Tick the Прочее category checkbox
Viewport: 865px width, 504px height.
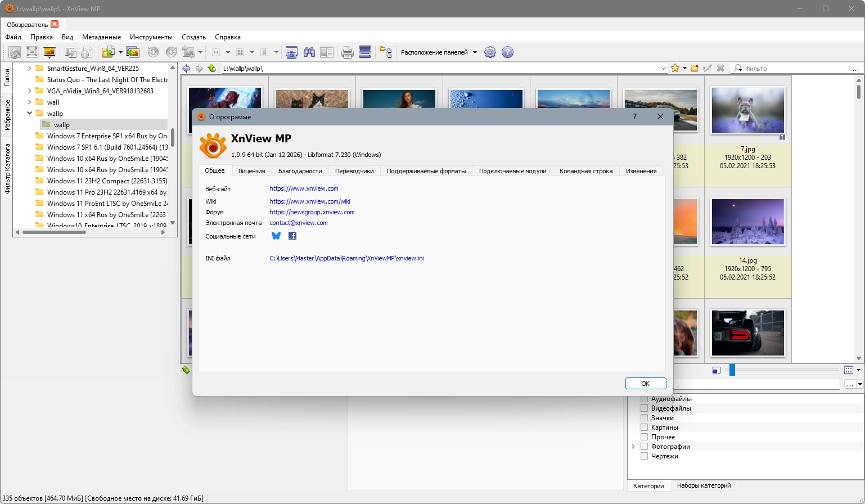645,437
